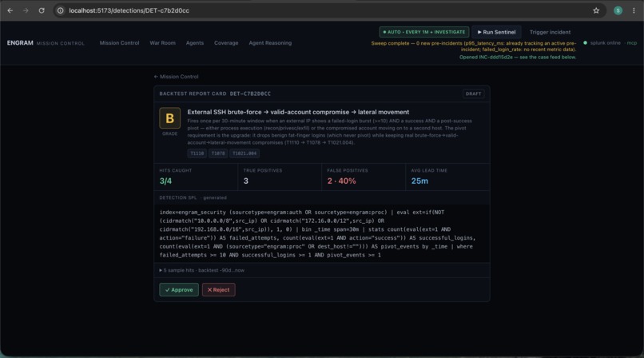Toggle the Auto every 1m investigate mode

pyautogui.click(x=423, y=32)
